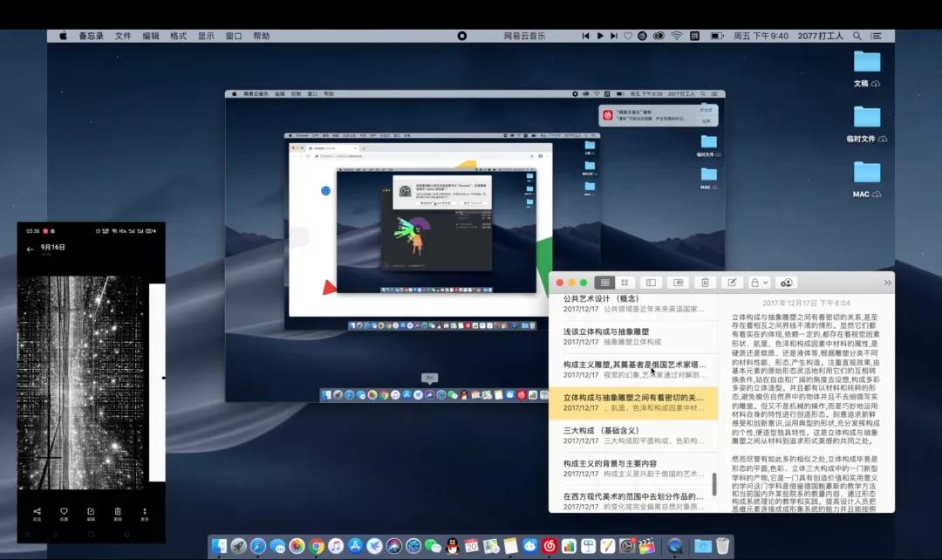Favorite the photo in phone viewer
The height and width of the screenshot is (560, 942).
(x=64, y=514)
